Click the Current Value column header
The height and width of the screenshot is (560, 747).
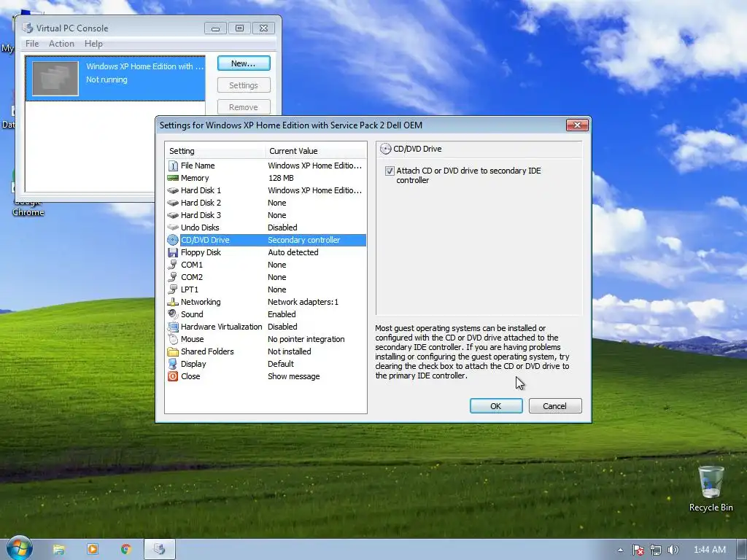[x=316, y=151]
